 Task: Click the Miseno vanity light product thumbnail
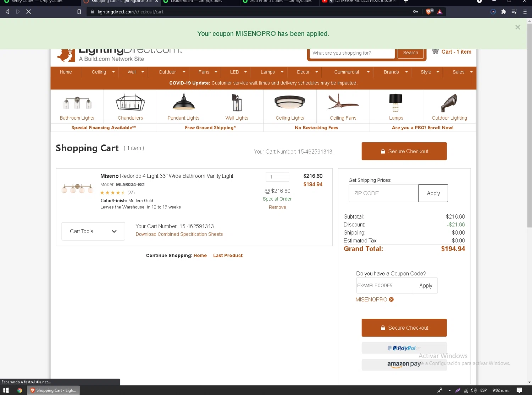(x=77, y=188)
